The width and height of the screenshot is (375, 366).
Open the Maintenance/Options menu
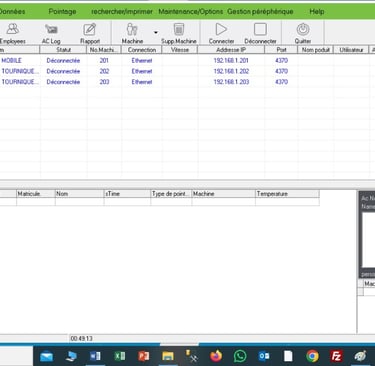tap(191, 12)
